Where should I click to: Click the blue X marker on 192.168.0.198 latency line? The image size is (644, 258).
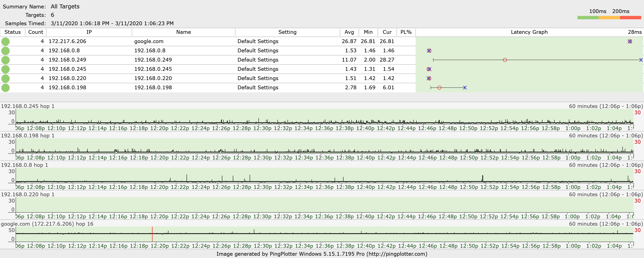click(x=465, y=88)
